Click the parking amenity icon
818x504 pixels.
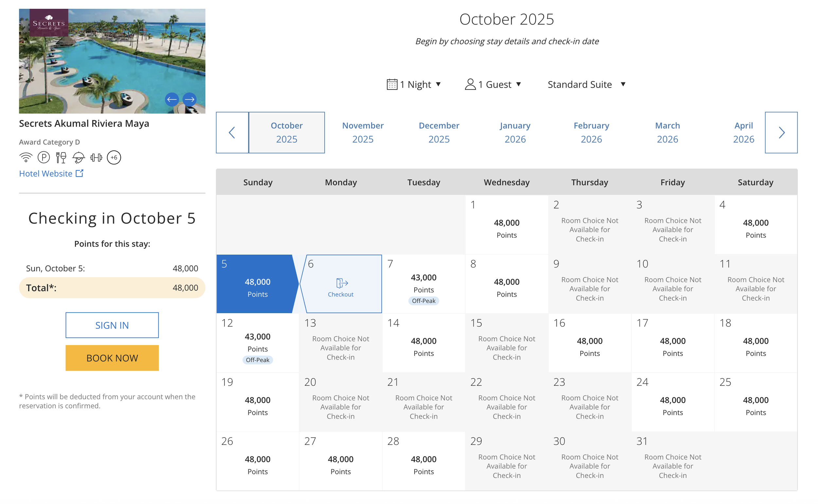tap(44, 157)
